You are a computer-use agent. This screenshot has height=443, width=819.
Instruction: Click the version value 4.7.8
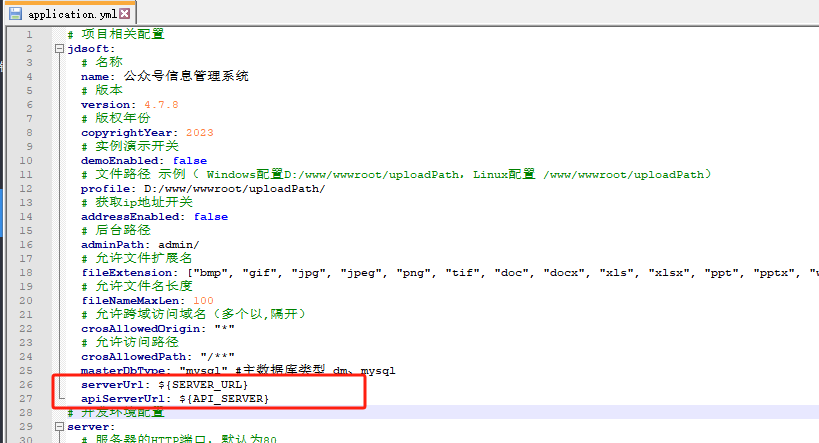tap(160, 104)
